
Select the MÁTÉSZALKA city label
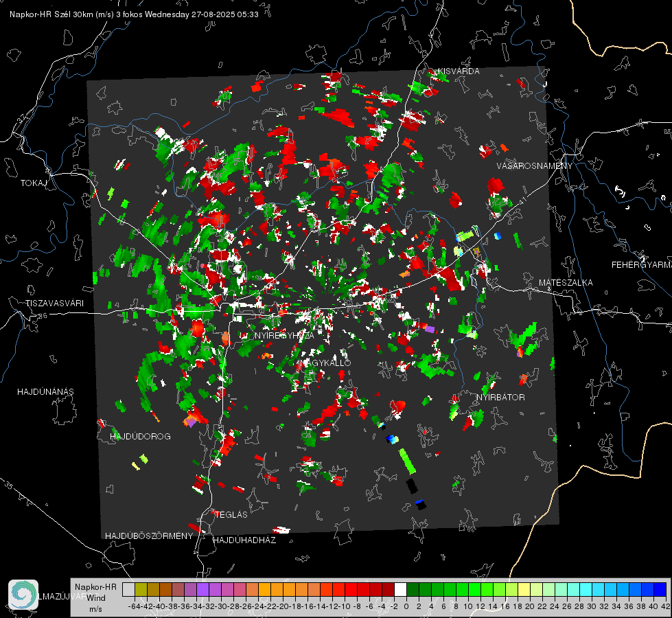(566, 282)
